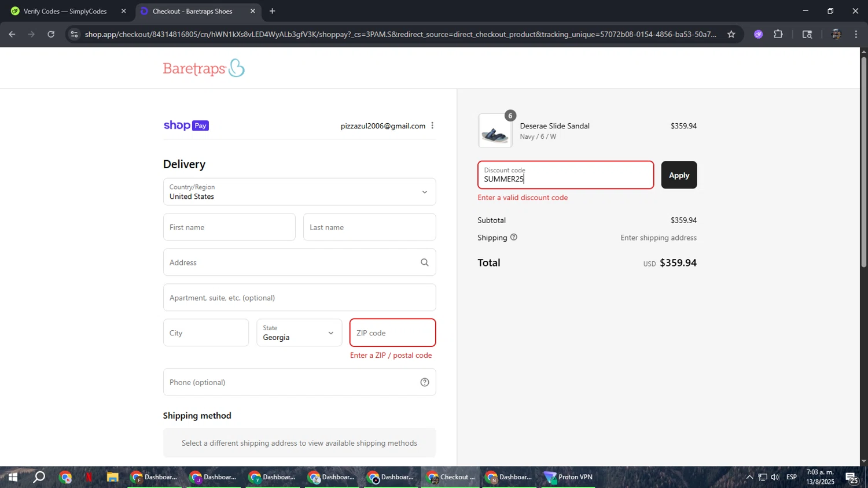This screenshot has height=488, width=868.
Task: Click the Baretraps logo
Action: coord(204,68)
